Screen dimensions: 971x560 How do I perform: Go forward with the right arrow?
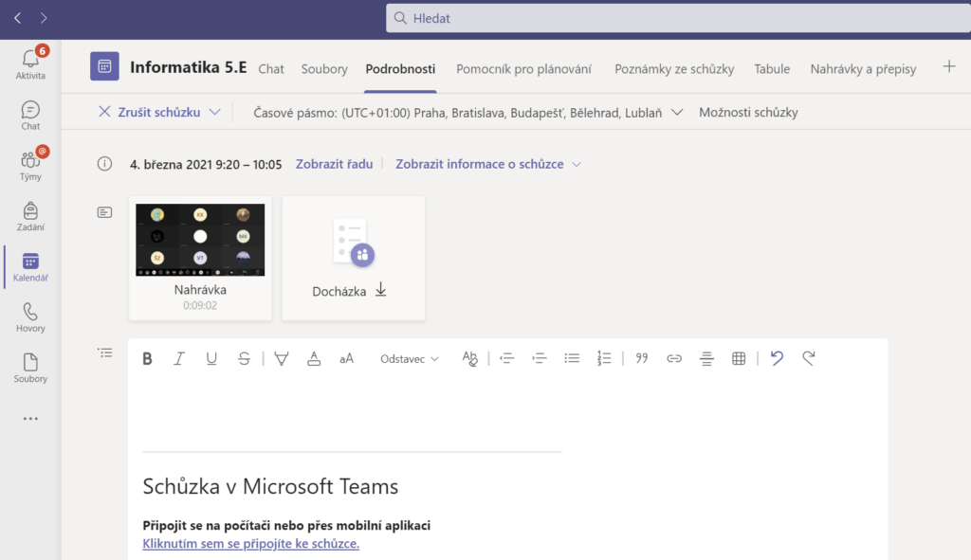coord(44,19)
